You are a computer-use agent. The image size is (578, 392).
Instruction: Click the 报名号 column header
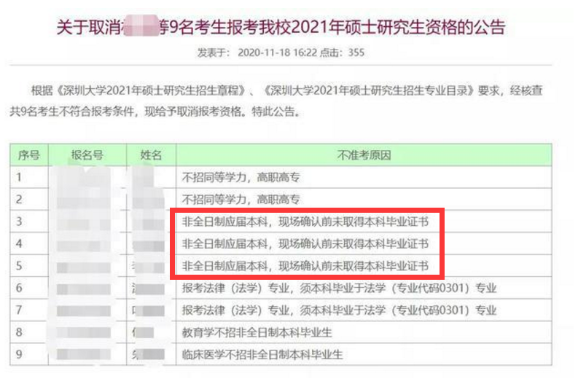click(87, 155)
